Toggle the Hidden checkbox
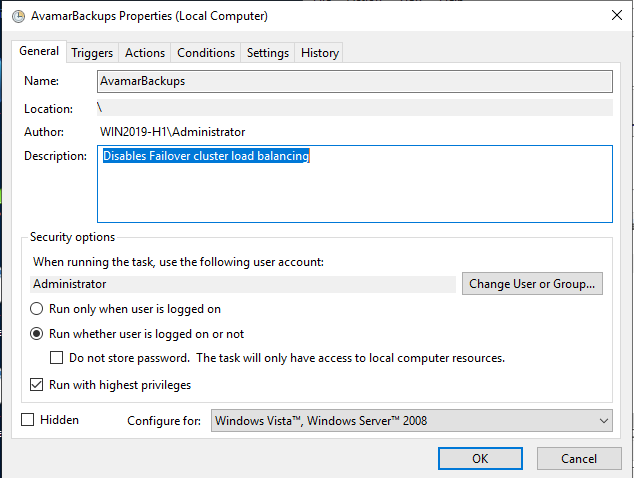Screen dimensions: 634x478 point(28,420)
